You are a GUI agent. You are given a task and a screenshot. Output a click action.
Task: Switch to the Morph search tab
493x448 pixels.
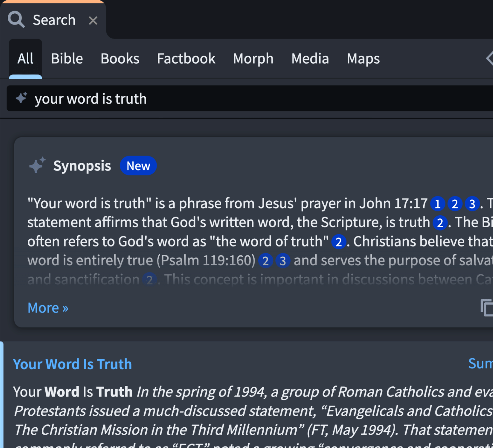pyautogui.click(x=253, y=58)
